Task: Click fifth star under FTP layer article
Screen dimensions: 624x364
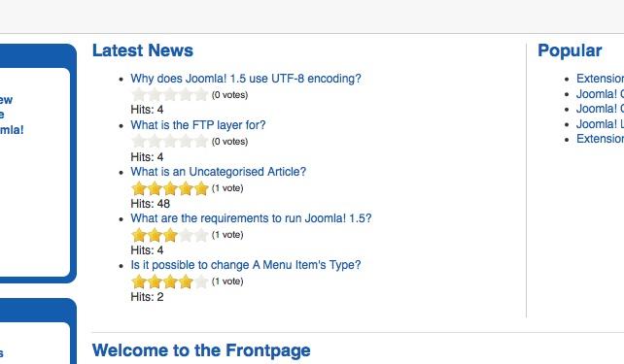Action: [x=201, y=141]
